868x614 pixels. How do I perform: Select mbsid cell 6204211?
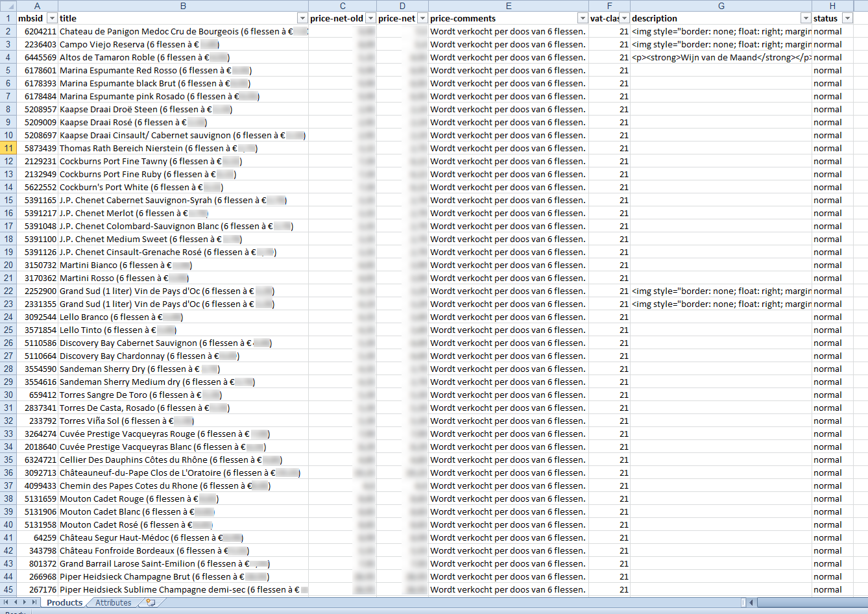pos(37,31)
